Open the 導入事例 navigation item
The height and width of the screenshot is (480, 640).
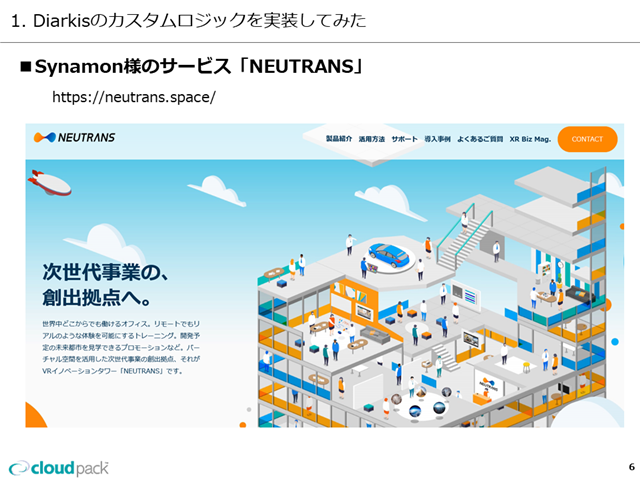(x=438, y=139)
